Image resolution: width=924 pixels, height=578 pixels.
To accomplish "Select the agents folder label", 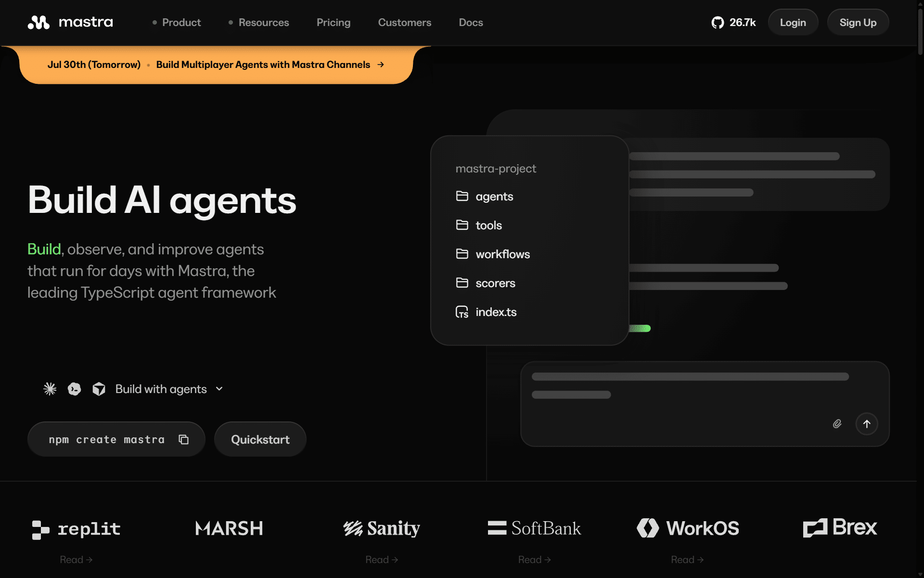I will click(x=494, y=197).
